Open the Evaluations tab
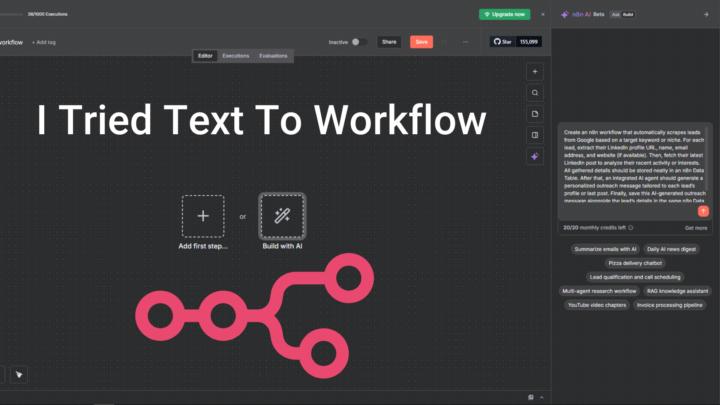720x405 pixels. 273,56
